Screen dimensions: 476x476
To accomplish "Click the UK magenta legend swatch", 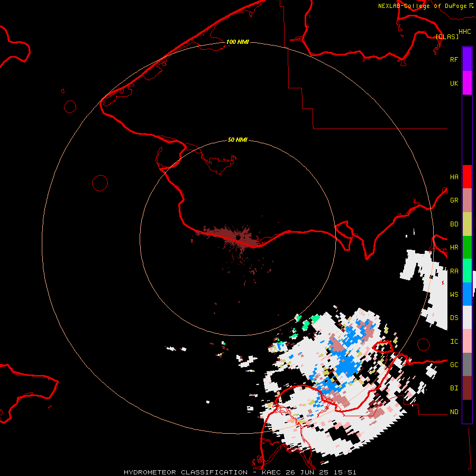I will [467, 83].
